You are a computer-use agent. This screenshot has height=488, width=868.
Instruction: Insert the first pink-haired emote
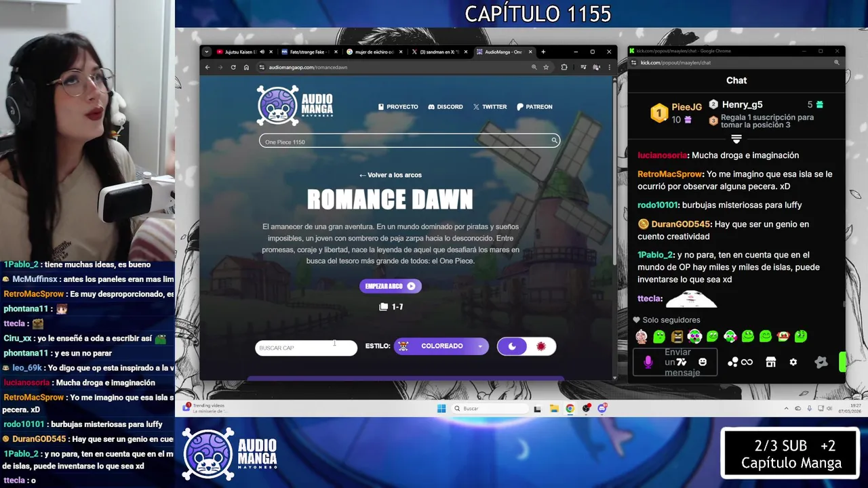click(642, 336)
